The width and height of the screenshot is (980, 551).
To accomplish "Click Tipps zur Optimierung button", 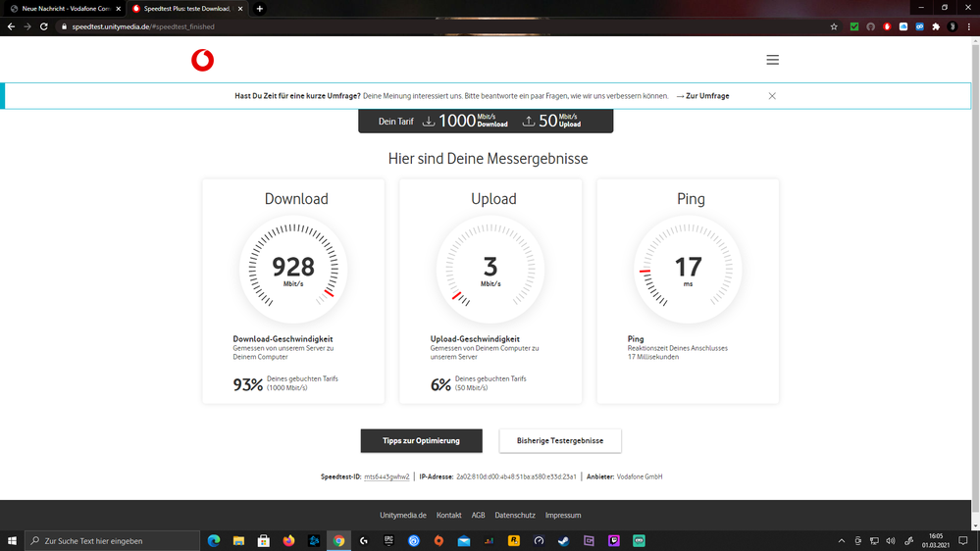I will 421,440.
